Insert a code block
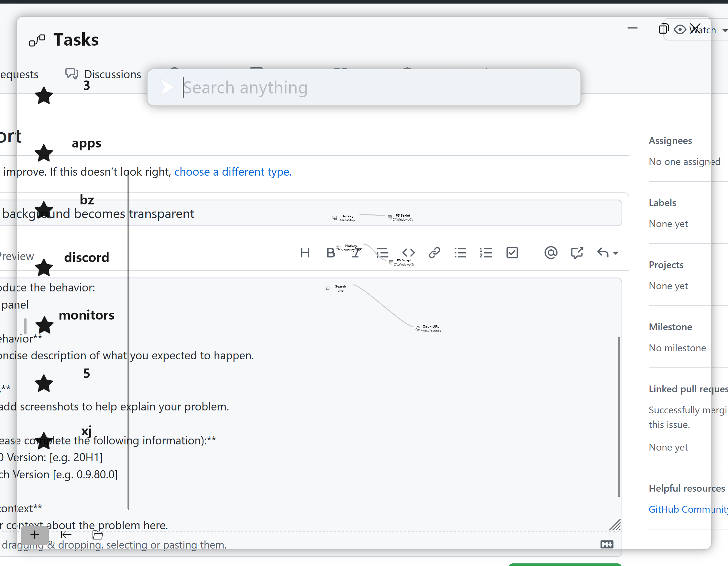The image size is (728, 566). [x=408, y=253]
